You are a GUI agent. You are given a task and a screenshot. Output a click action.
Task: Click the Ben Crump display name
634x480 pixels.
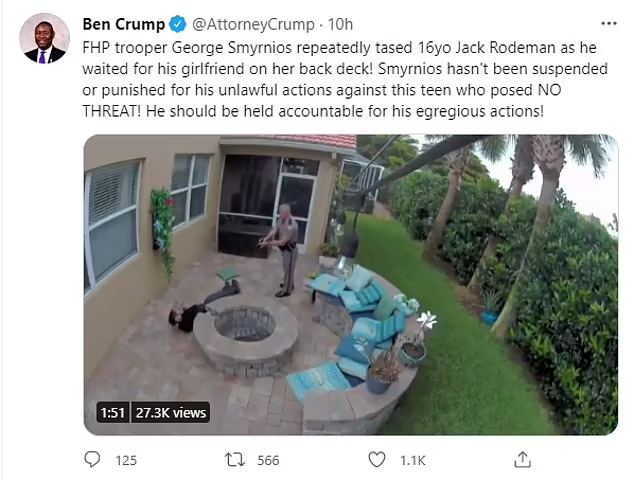click(x=124, y=24)
